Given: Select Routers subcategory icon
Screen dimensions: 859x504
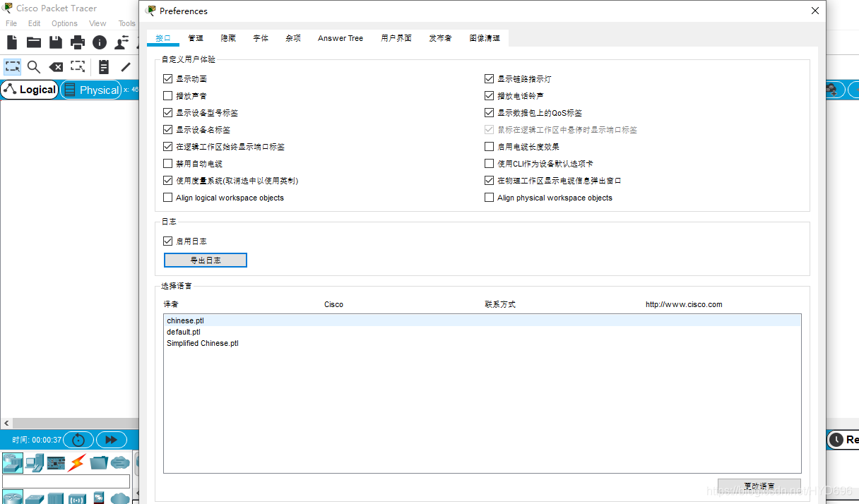Looking at the screenshot, I should pyautogui.click(x=13, y=498).
